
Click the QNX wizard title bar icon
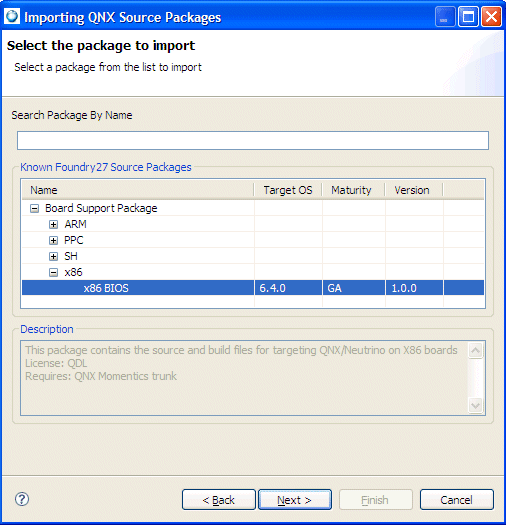click(x=12, y=16)
